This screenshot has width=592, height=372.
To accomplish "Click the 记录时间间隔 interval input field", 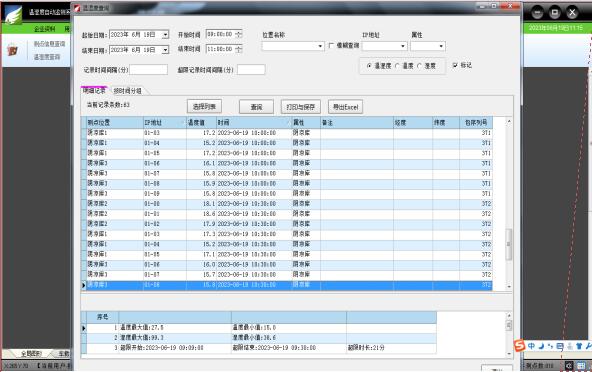I will (148, 69).
